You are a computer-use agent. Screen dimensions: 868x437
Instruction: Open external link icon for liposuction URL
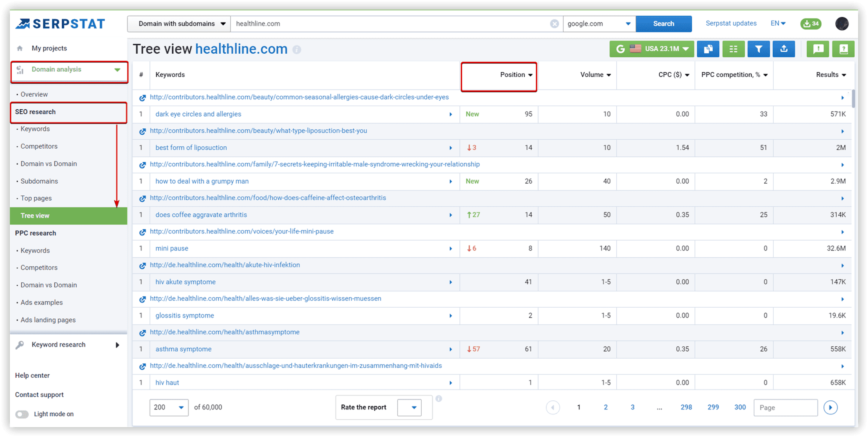pos(143,131)
